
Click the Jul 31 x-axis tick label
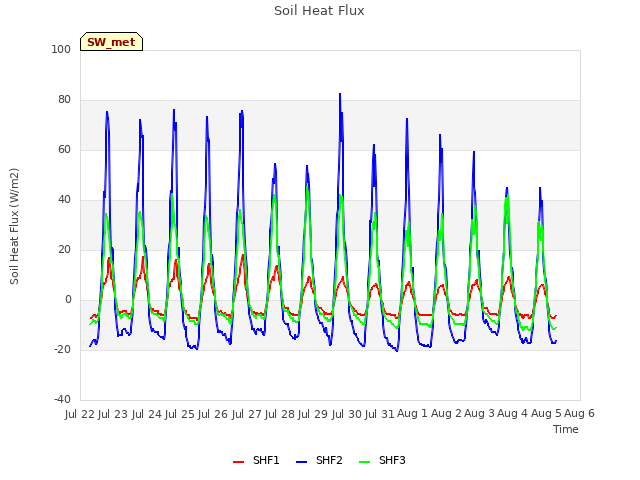(380, 414)
